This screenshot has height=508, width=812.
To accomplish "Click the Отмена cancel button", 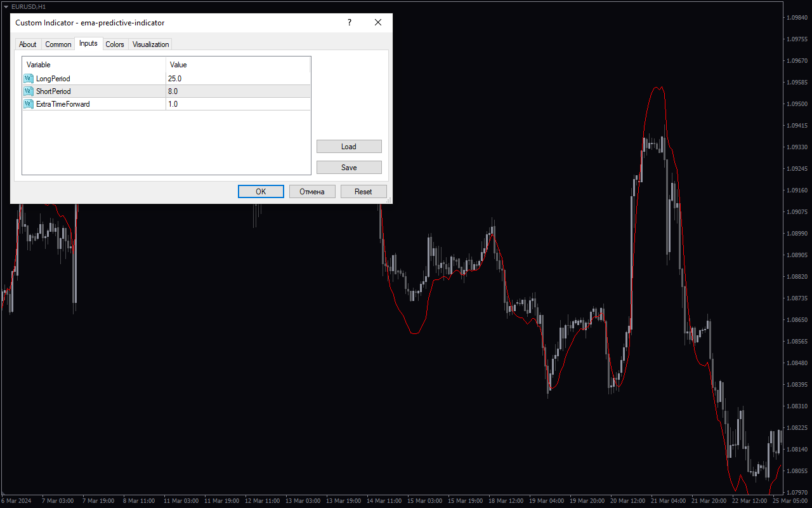I will click(312, 192).
